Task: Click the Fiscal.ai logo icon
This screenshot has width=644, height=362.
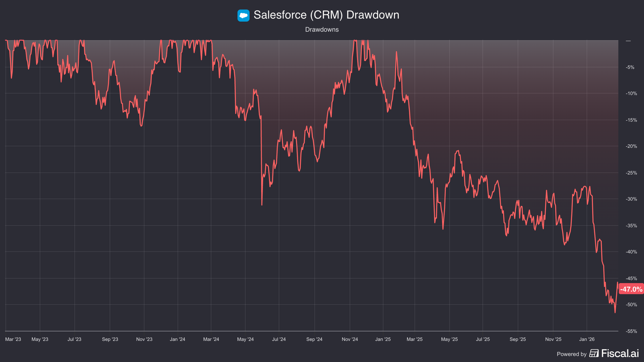Action: pyautogui.click(x=594, y=353)
